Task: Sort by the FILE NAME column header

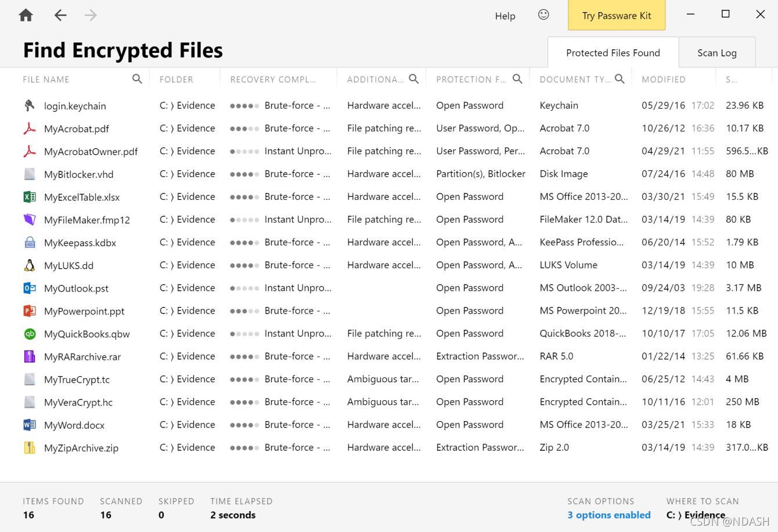Action: 46,79
